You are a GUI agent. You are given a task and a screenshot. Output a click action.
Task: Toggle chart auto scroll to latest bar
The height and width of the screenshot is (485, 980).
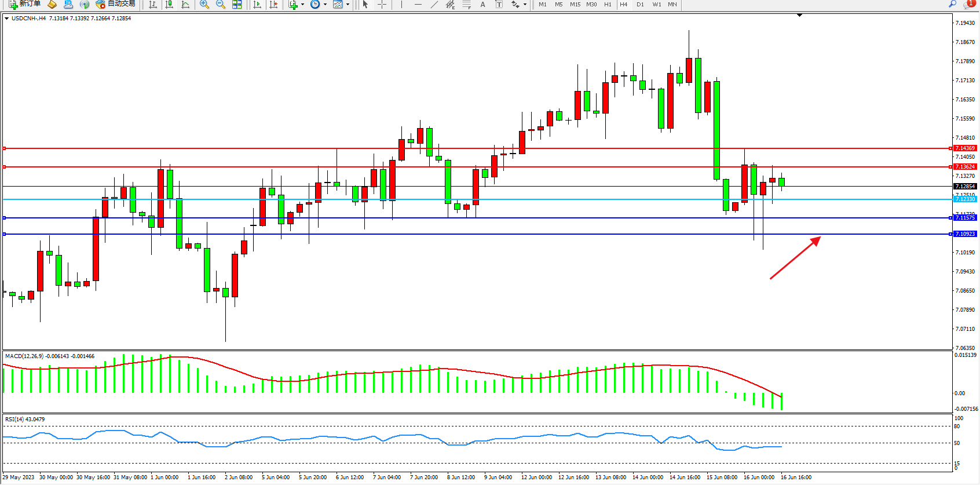[x=258, y=5]
